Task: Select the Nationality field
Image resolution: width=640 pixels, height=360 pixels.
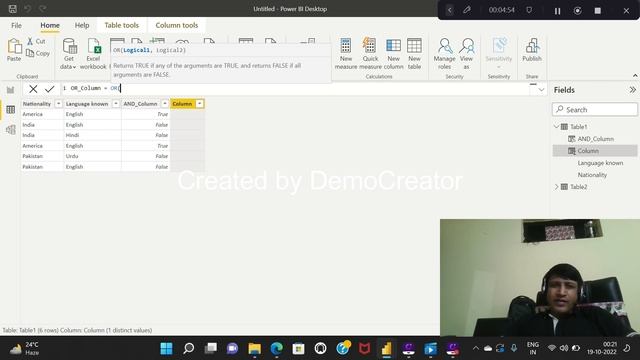Action: point(592,175)
